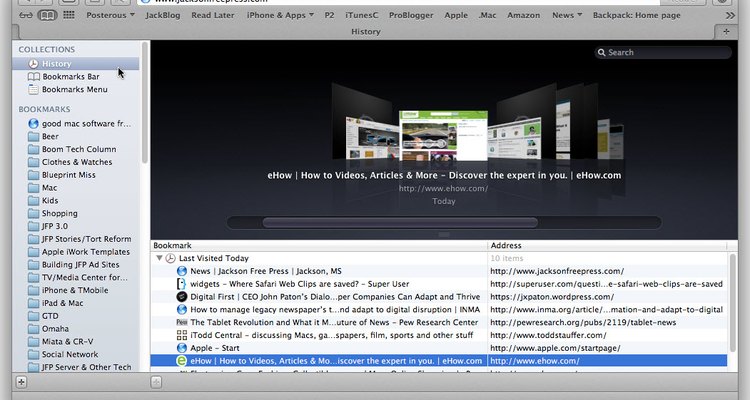Select iTodd Central history row
Viewport: 750px width, 400px height.
pyautogui.click(x=439, y=335)
